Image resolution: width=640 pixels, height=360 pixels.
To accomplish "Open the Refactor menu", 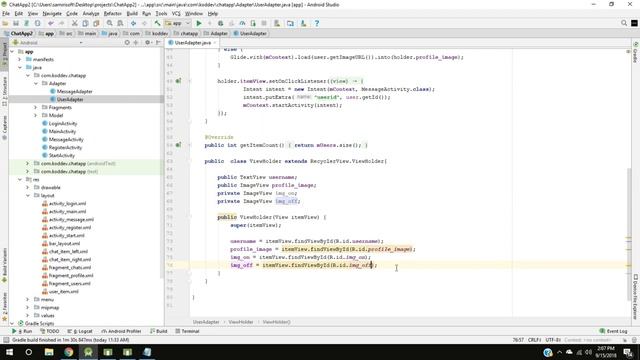I will (x=113, y=13).
